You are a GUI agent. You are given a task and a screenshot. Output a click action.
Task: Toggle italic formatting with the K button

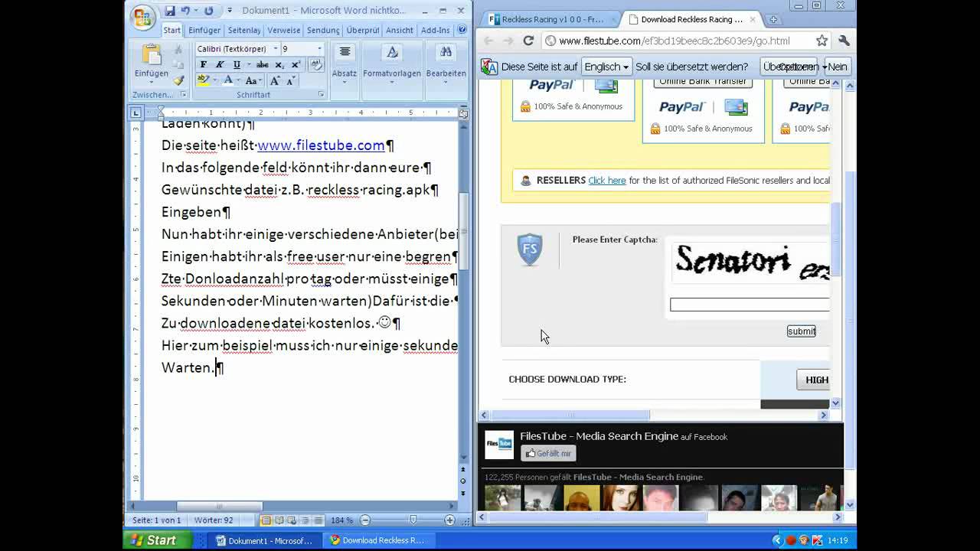pos(220,65)
